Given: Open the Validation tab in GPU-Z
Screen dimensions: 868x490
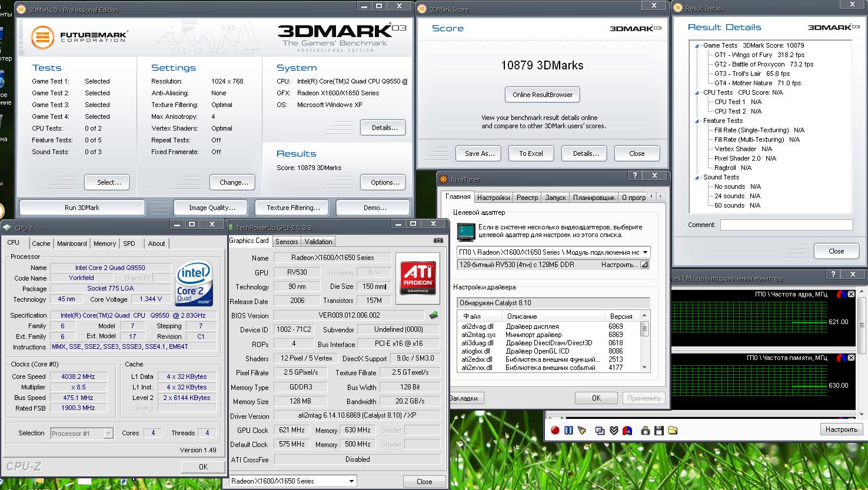Looking at the screenshot, I should [x=318, y=242].
